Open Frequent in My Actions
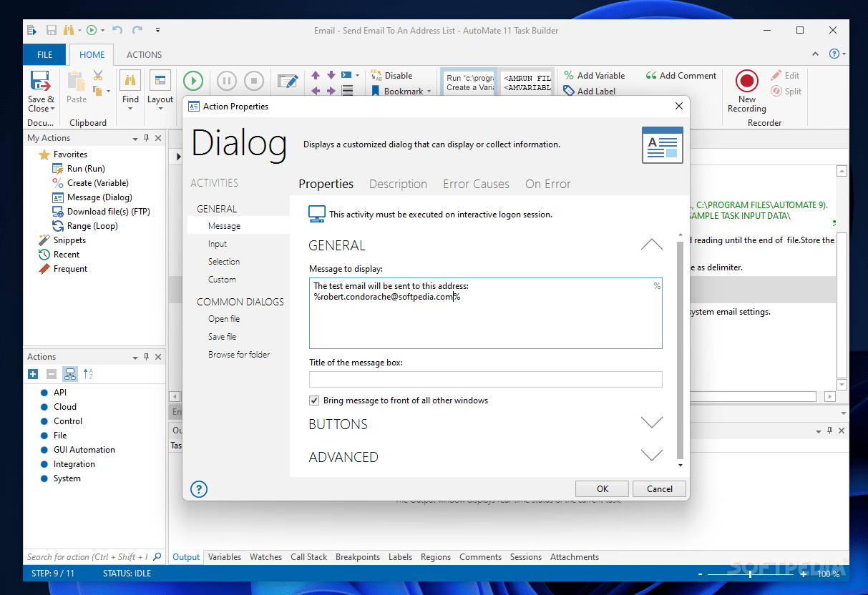The height and width of the screenshot is (595, 868). [x=70, y=269]
